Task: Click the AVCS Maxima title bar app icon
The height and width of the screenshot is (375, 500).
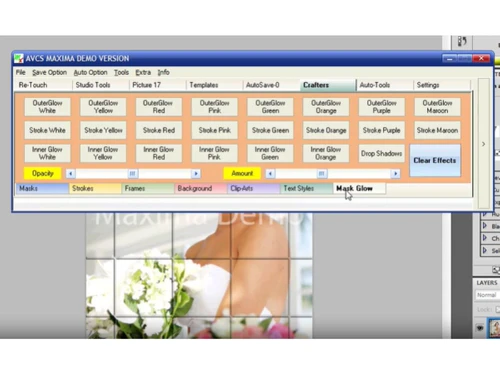Action: tap(19, 58)
